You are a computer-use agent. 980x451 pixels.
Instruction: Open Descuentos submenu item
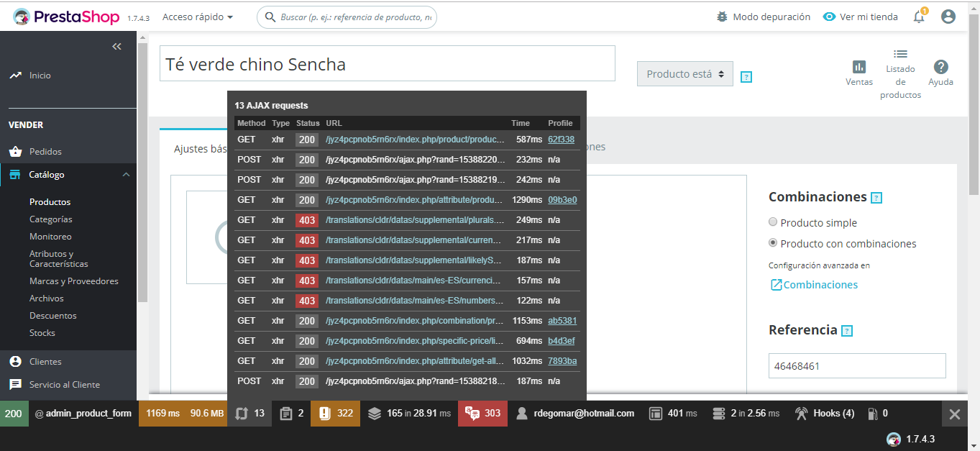(53, 316)
